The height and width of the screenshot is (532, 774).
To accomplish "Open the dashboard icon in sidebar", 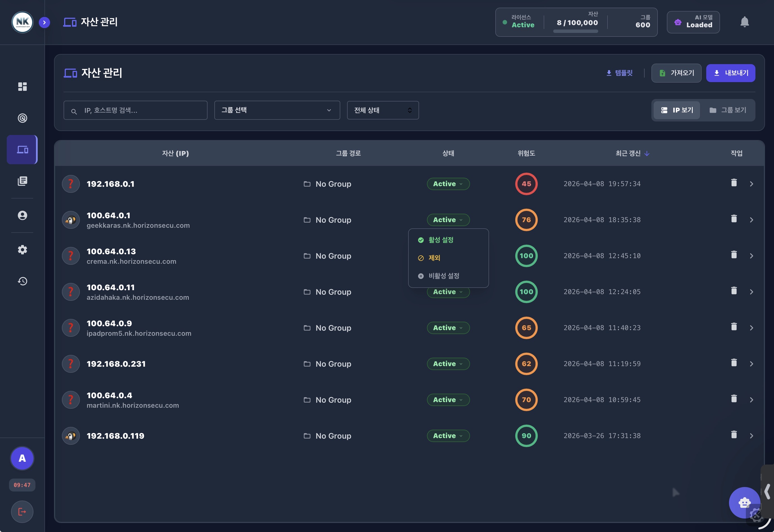I will click(x=22, y=87).
